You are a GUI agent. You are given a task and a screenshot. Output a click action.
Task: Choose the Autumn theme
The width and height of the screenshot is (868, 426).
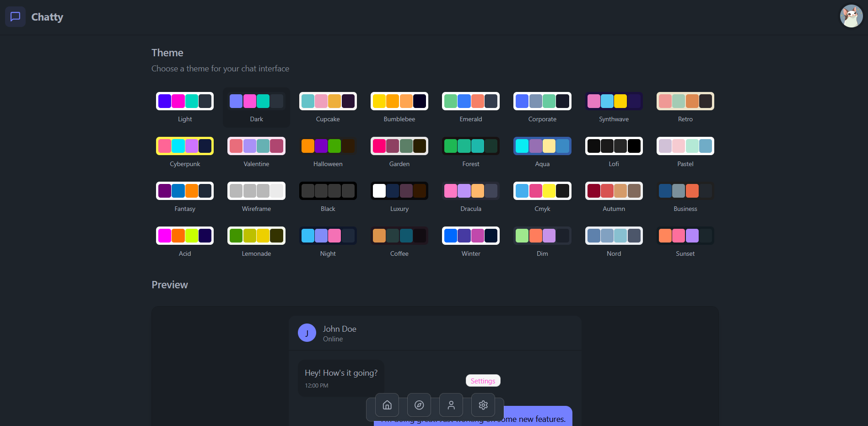[614, 197]
